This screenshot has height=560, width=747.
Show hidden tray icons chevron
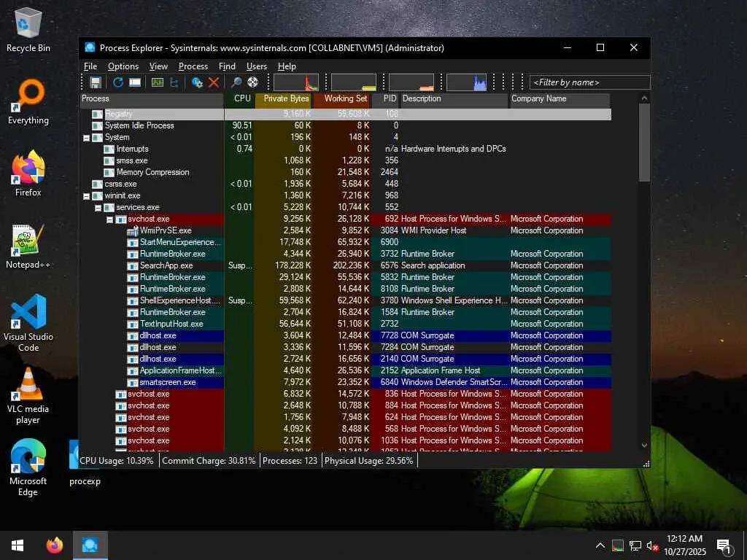600,545
